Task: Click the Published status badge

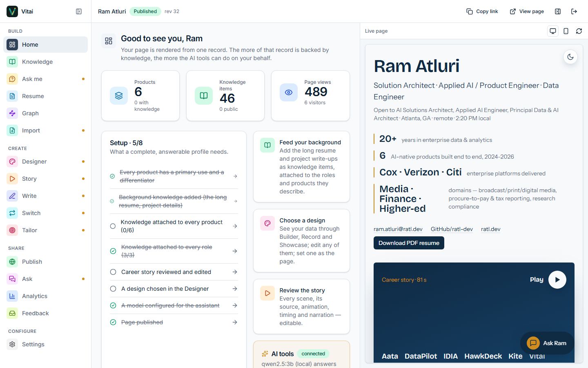Action: tap(145, 11)
